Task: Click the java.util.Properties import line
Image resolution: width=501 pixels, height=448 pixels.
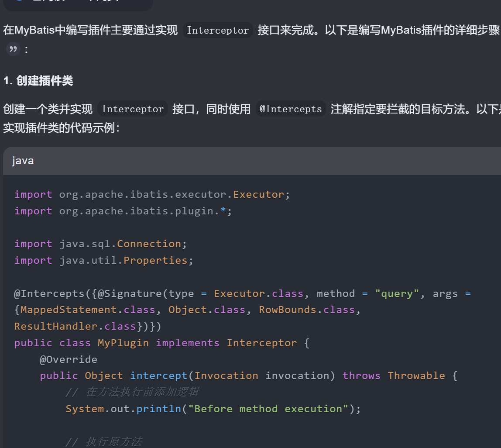Action: 104,260
